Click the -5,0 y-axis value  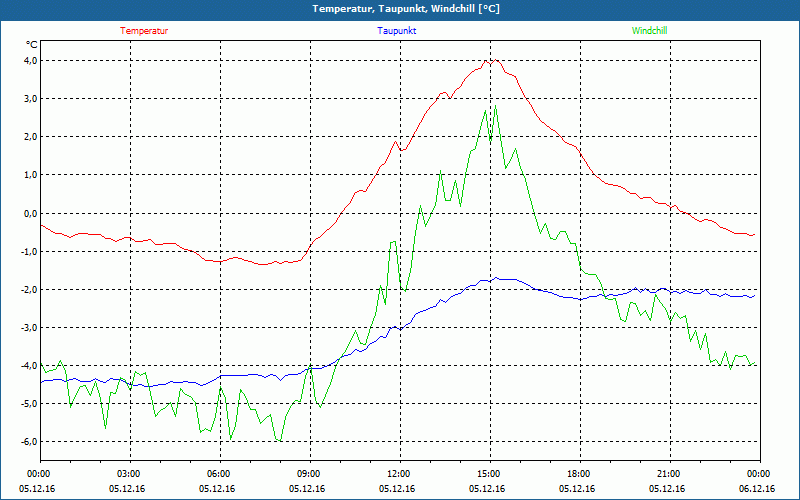(x=29, y=404)
